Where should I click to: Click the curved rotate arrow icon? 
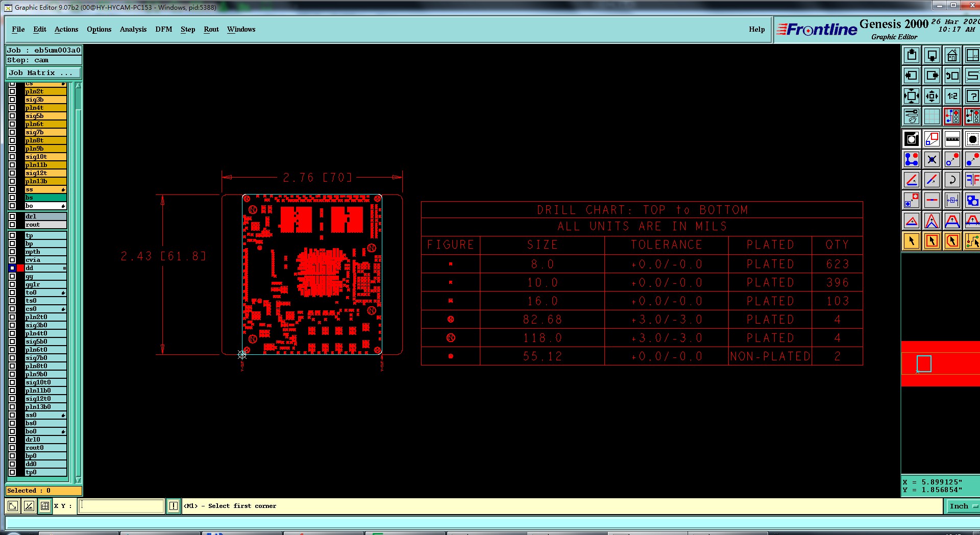(x=952, y=180)
